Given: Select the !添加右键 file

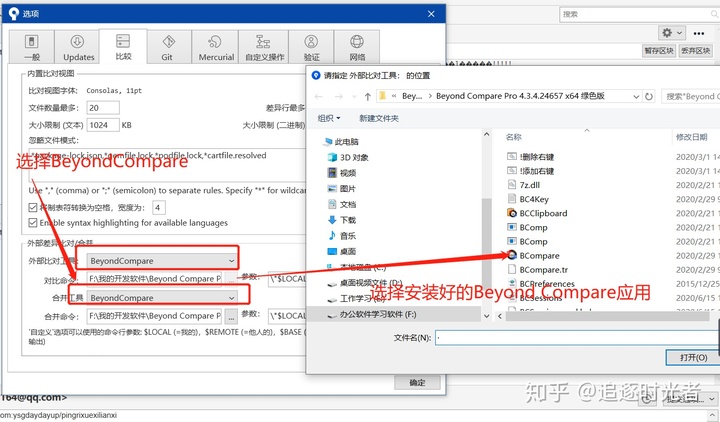Looking at the screenshot, I should coord(531,171).
